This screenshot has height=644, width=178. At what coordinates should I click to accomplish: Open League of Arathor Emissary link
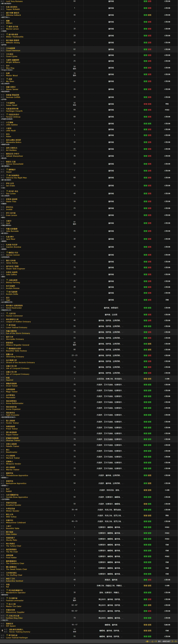coord(18,322)
